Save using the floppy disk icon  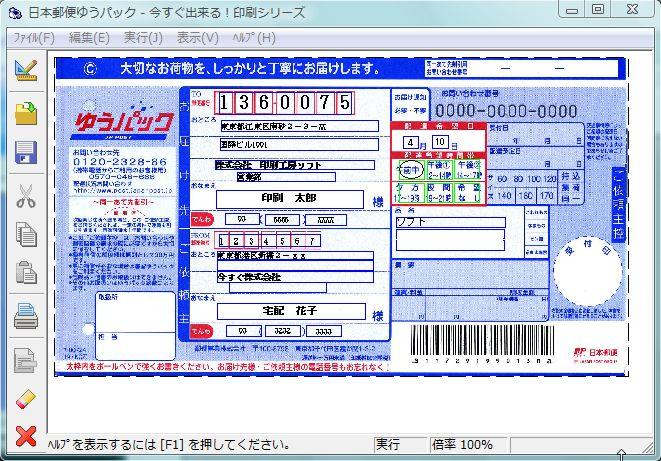click(26, 153)
